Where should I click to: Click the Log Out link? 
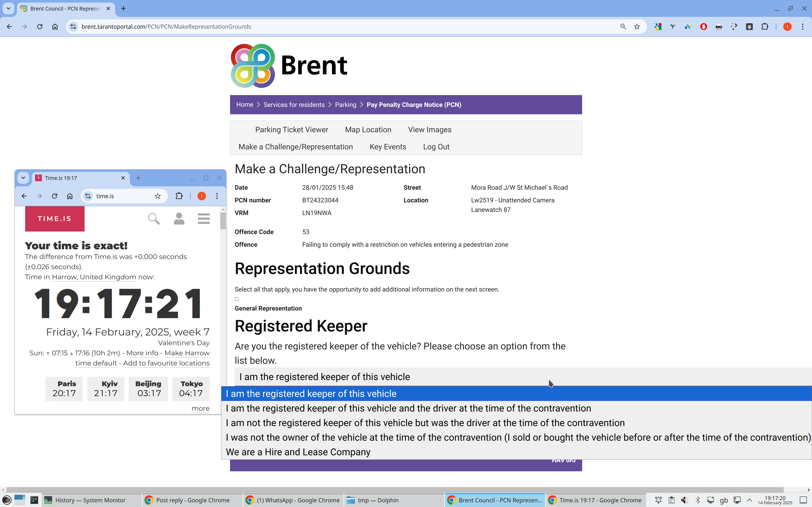tap(436, 147)
